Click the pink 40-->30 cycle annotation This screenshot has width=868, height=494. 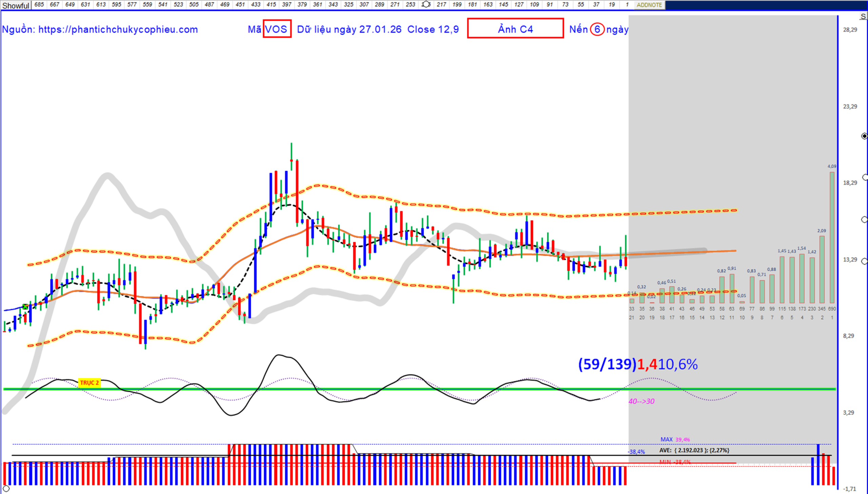pyautogui.click(x=641, y=402)
